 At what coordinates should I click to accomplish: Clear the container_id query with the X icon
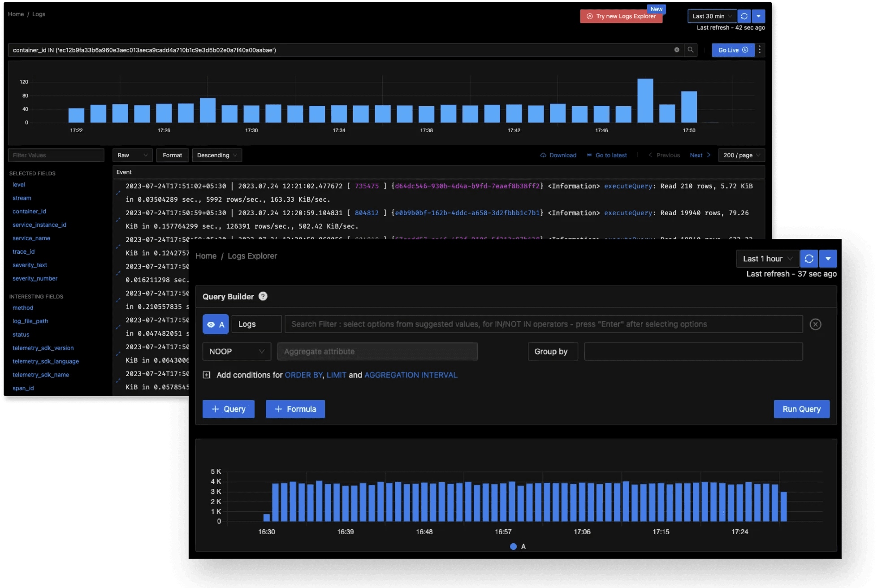677,50
